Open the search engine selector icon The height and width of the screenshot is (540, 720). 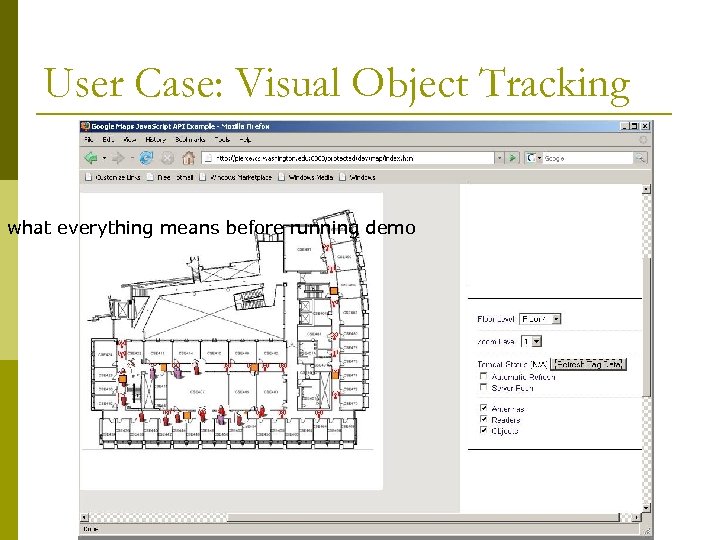(x=533, y=158)
